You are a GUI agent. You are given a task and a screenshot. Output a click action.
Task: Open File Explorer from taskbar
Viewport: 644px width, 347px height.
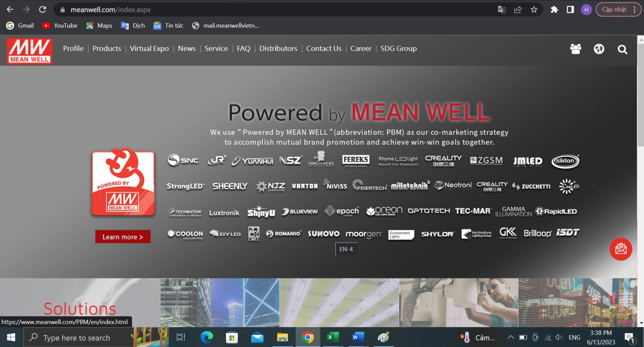282,338
